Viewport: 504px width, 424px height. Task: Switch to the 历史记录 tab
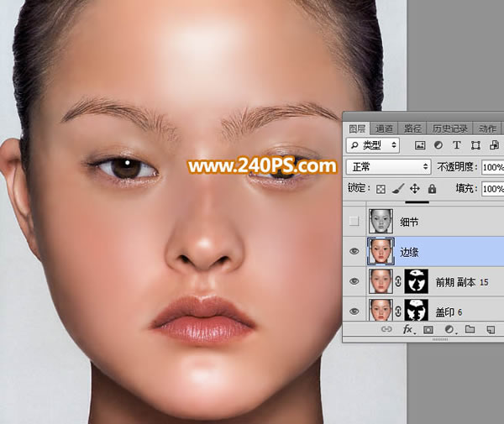pyautogui.click(x=449, y=128)
